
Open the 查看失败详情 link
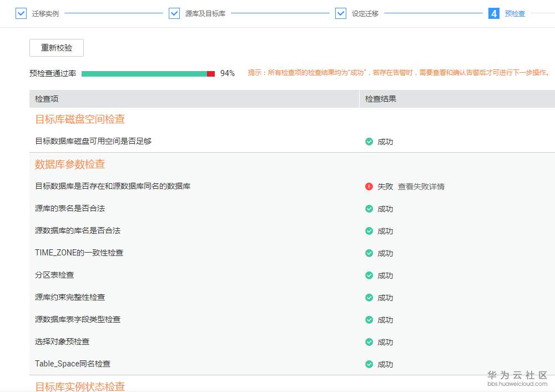tap(421, 187)
